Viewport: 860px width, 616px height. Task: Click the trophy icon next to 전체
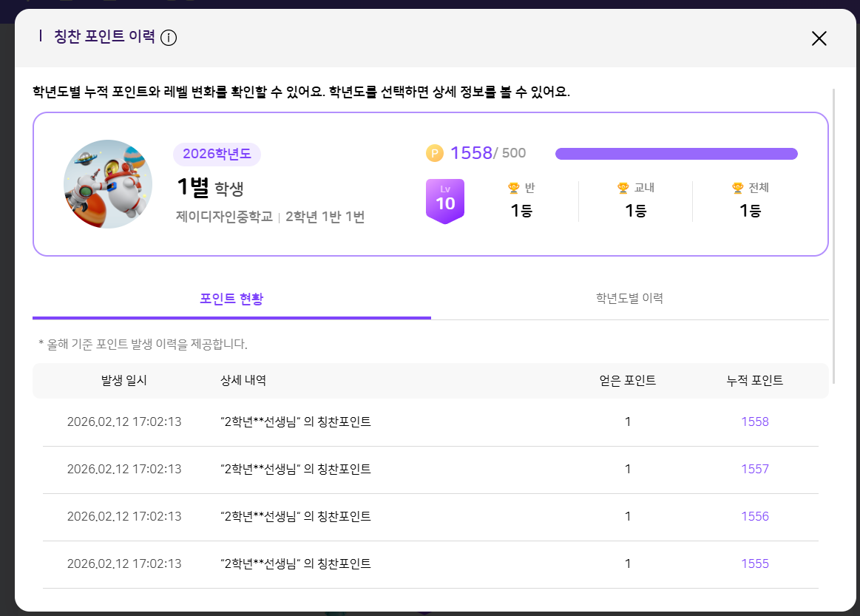click(737, 188)
